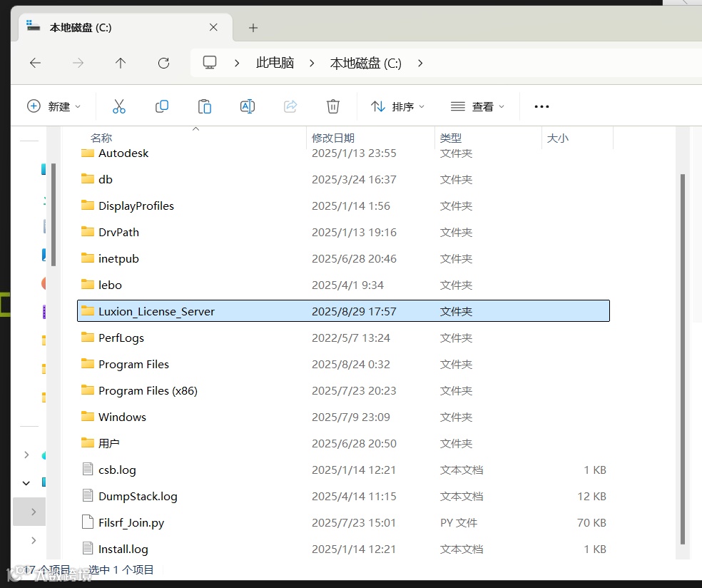Viewport: 702px width, 588px height.
Task: Click the file list vertical scrollbar
Action: point(682,359)
